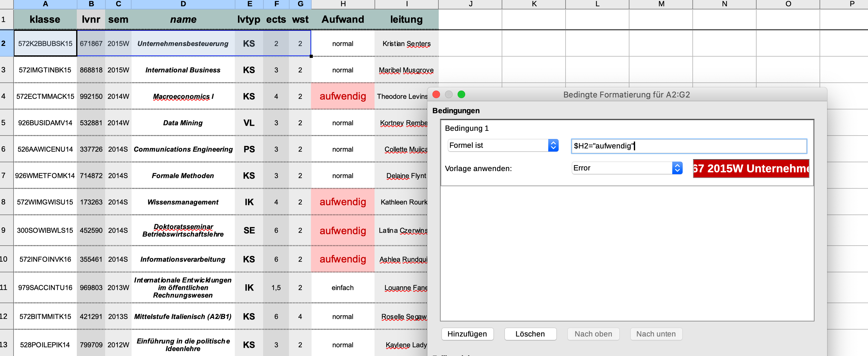Click the Nach oben button

593,334
